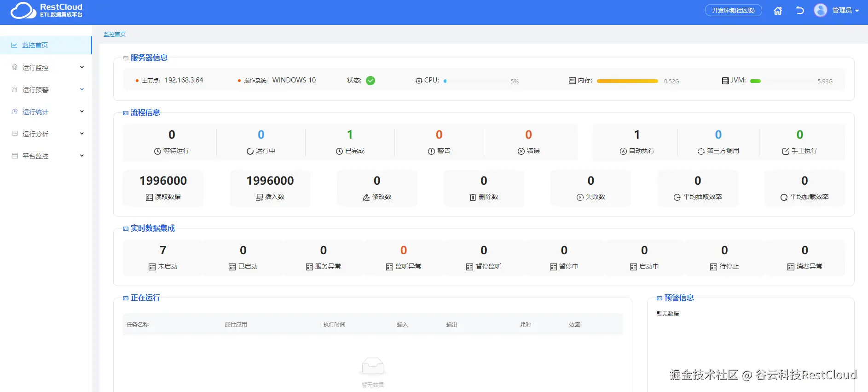Open the 平均抽取效率 card

coord(698,188)
